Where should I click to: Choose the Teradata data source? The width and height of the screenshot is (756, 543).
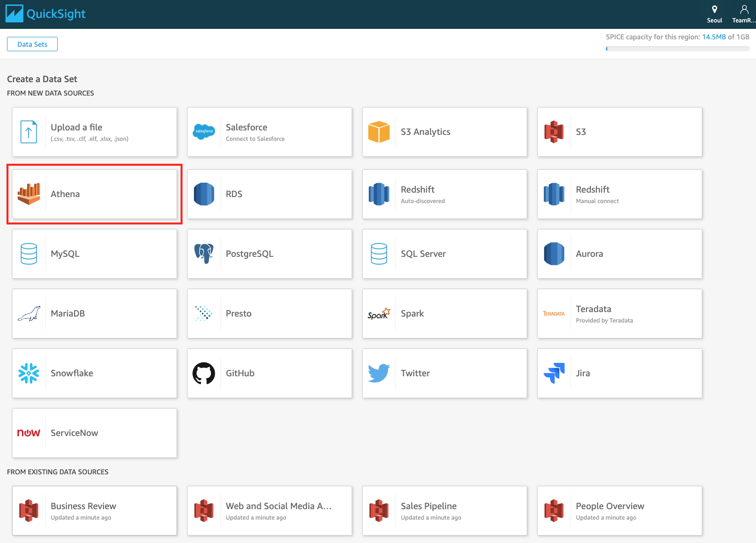point(619,314)
